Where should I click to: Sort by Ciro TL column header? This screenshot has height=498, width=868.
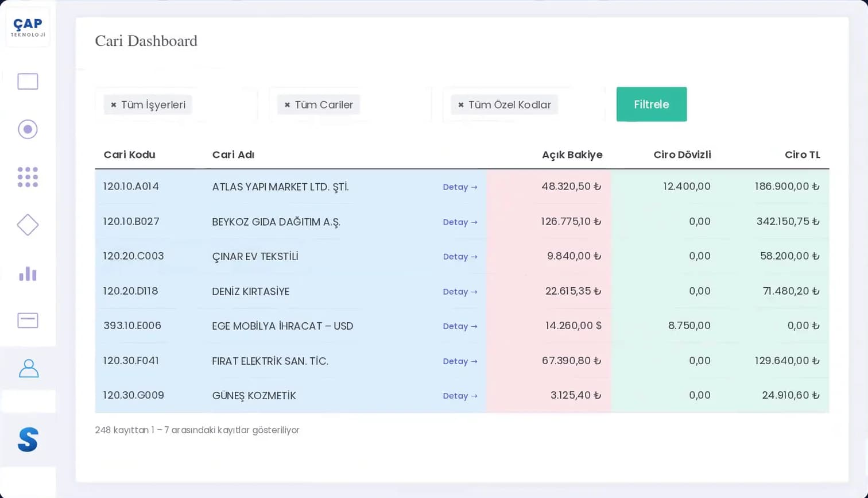[802, 155]
